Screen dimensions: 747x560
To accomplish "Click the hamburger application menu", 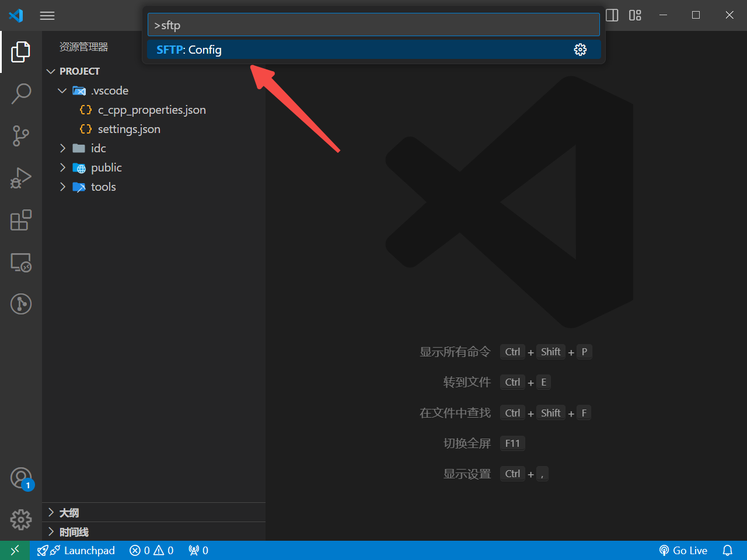I will point(47,16).
